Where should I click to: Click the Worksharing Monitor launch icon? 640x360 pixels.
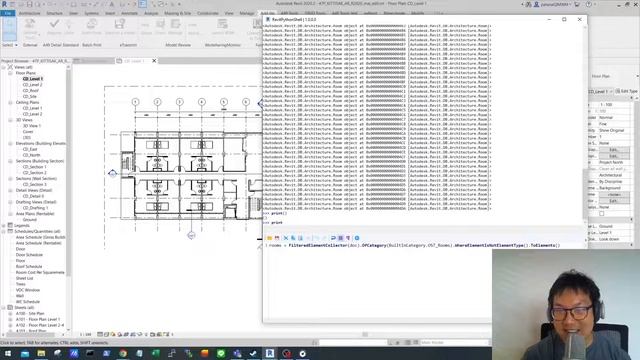(x=222, y=27)
